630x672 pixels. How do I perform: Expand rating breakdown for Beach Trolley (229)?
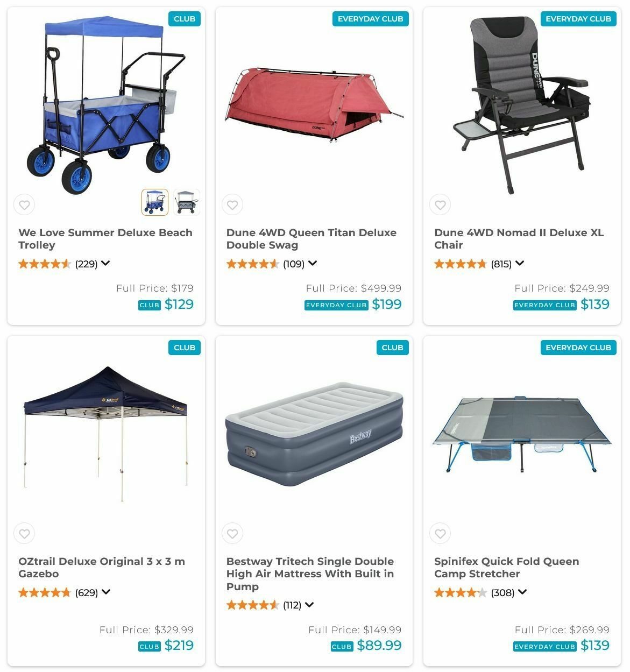105,263
